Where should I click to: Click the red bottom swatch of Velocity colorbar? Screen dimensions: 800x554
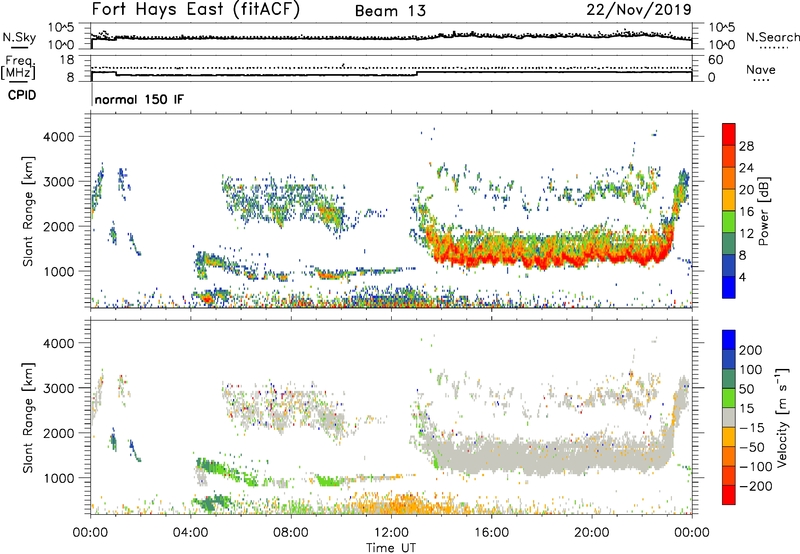click(729, 495)
